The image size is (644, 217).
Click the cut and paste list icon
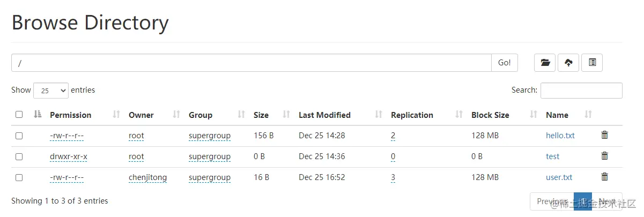[592, 63]
